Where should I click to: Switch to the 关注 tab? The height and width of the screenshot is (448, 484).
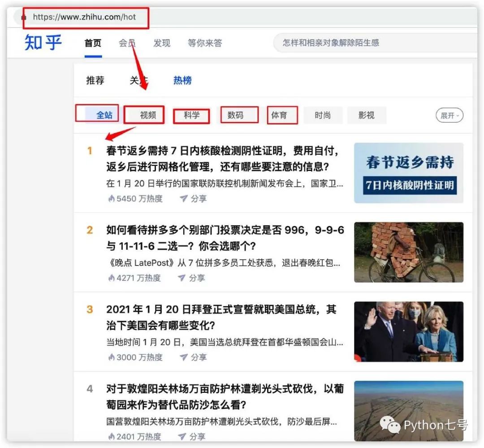click(138, 80)
